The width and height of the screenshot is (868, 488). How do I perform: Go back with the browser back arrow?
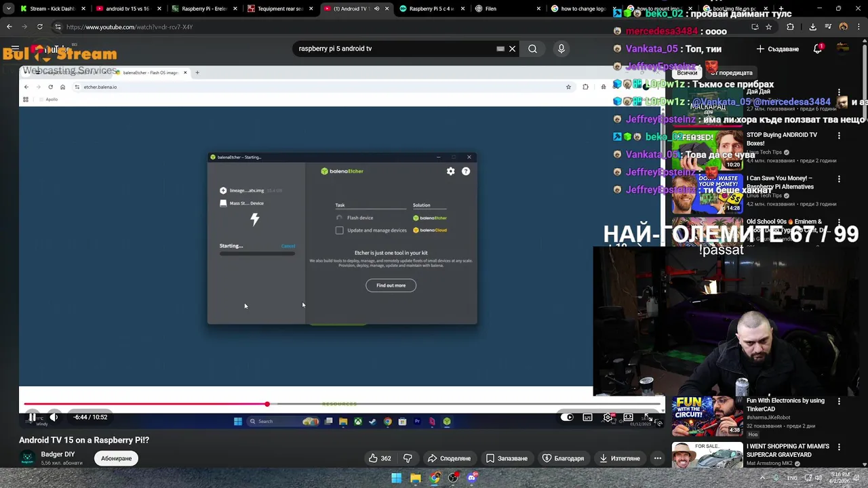click(x=9, y=27)
